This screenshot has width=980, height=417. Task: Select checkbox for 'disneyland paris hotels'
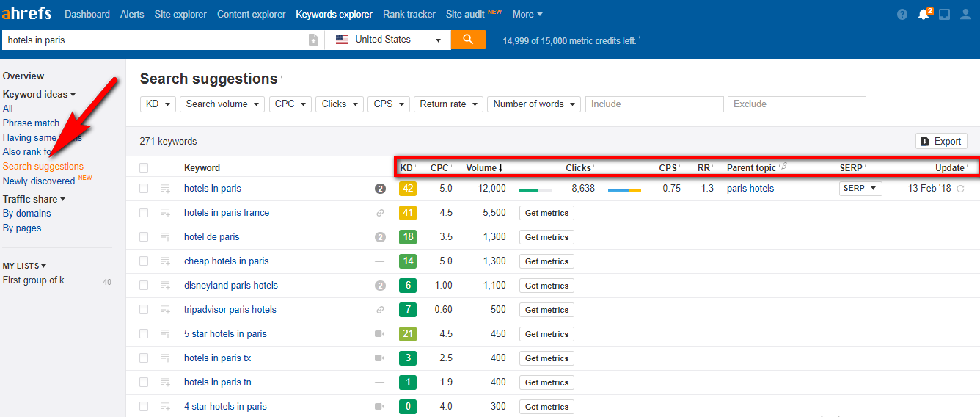(x=144, y=286)
